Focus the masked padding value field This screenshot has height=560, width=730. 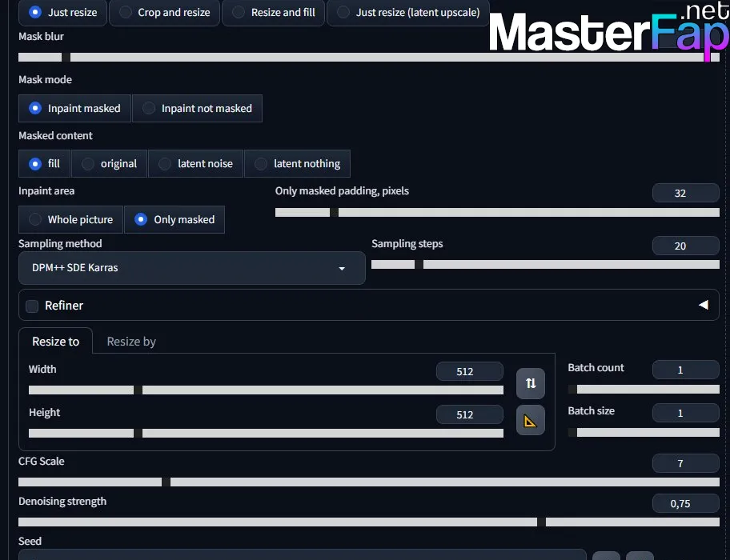(x=686, y=193)
